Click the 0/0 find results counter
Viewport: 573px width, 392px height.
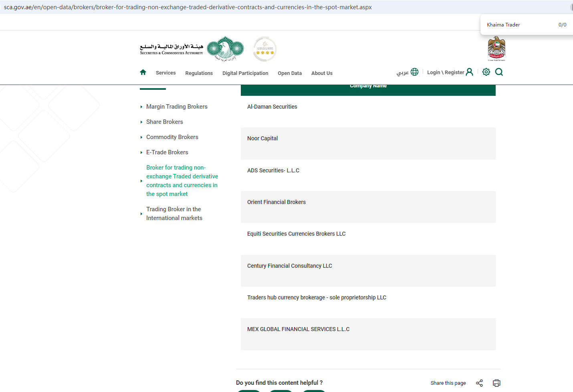(x=562, y=25)
